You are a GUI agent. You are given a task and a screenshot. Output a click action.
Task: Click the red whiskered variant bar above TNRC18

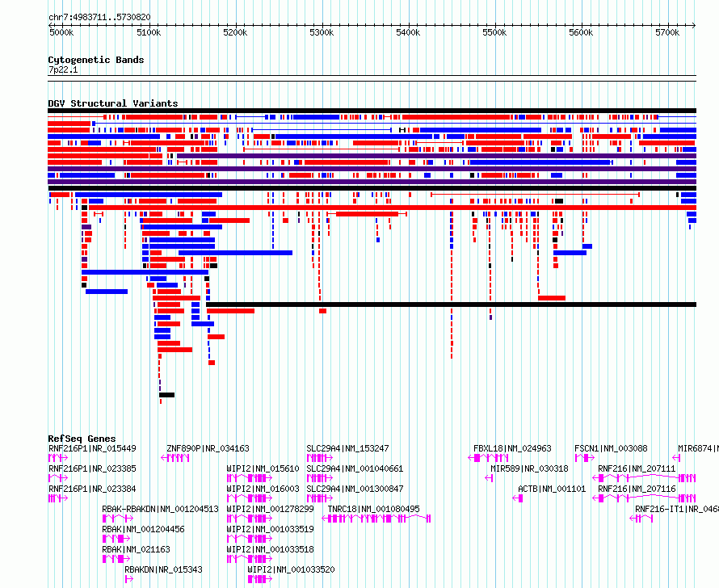point(367,214)
